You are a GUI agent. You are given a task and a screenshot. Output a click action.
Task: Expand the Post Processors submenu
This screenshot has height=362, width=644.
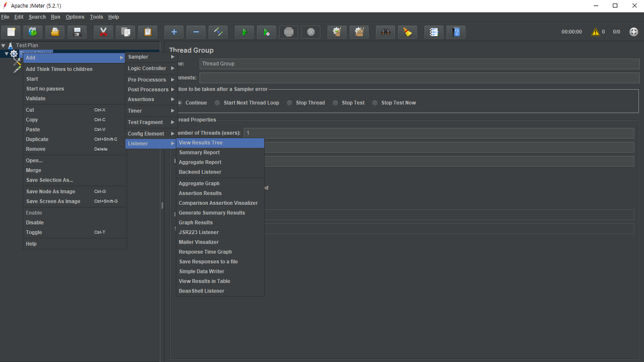[151, 90]
